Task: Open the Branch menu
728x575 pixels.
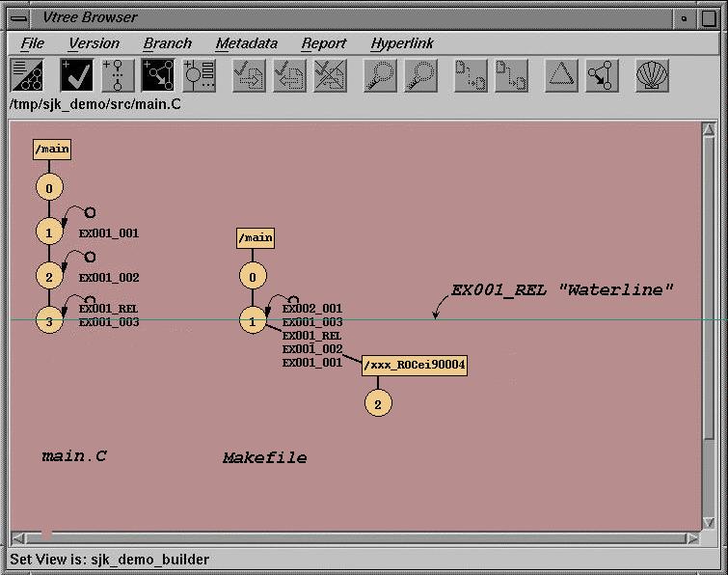Action: 167,43
